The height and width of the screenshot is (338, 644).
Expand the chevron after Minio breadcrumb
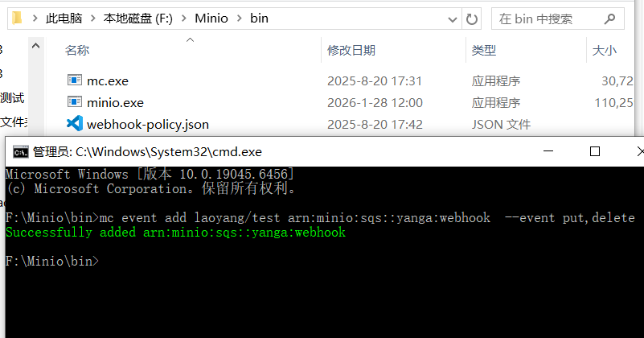tap(240, 19)
